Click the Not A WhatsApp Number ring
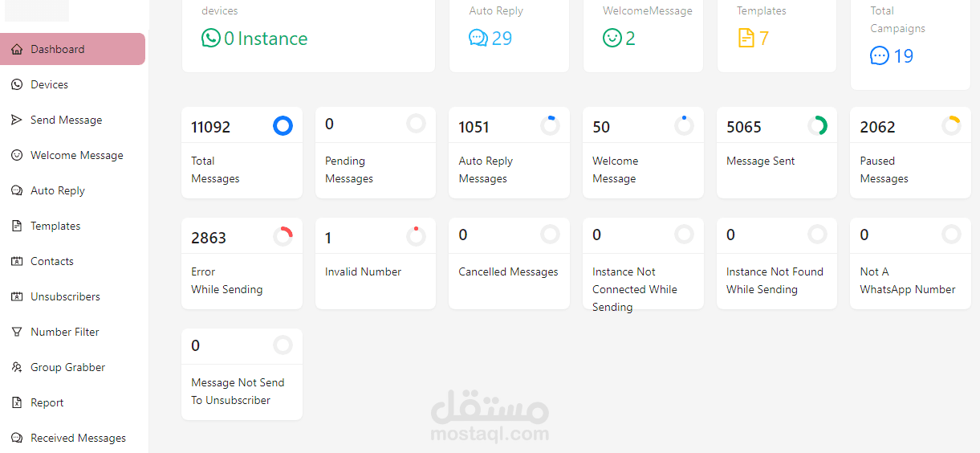 (x=951, y=235)
